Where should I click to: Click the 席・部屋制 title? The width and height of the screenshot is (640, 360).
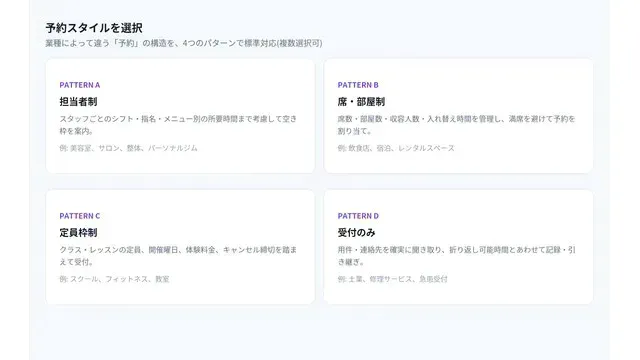point(361,102)
